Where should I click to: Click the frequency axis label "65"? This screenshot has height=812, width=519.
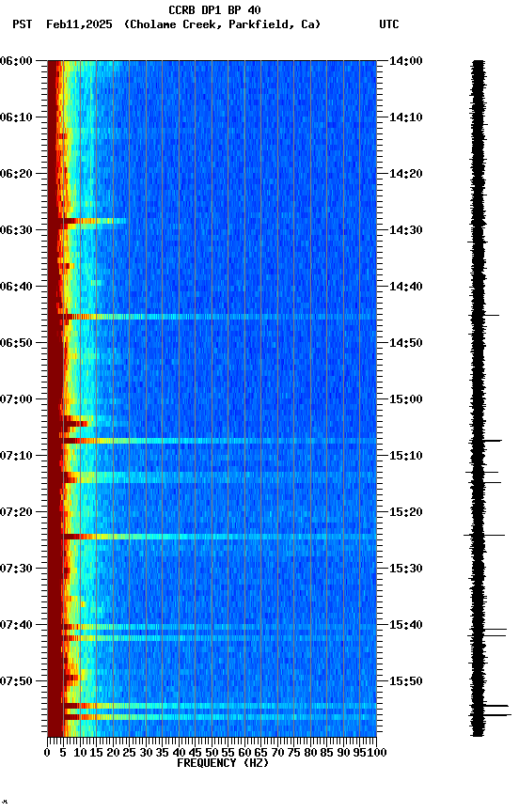(261, 753)
